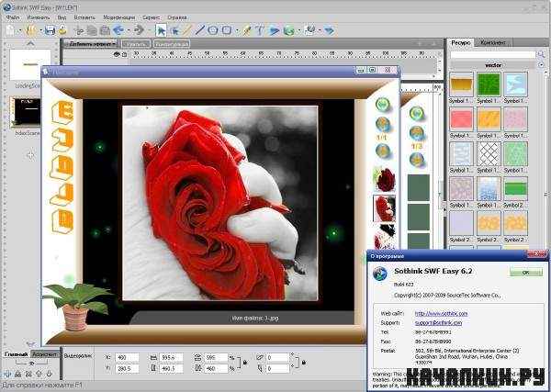The height and width of the screenshot is (392, 551).
Task: Select the Oval shape tool
Action: tap(213, 30)
